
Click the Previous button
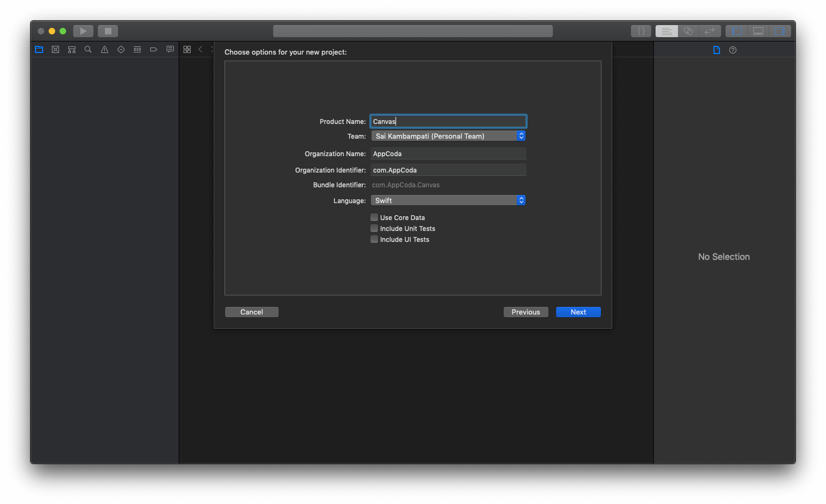pyautogui.click(x=526, y=312)
